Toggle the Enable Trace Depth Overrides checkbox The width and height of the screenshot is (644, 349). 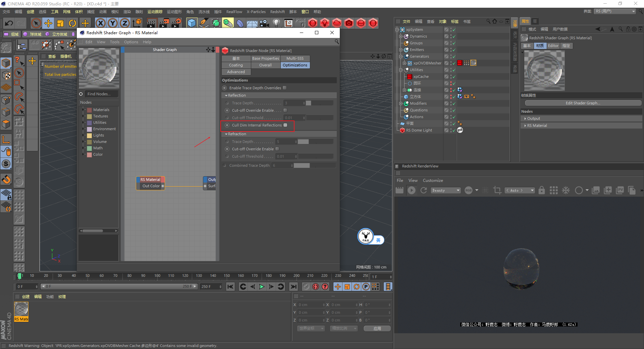(285, 88)
